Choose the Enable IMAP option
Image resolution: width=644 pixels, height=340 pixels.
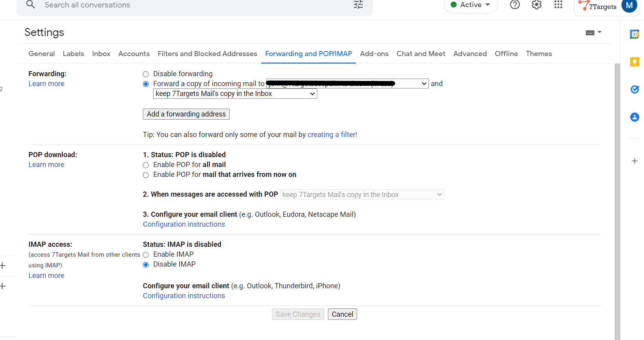pyautogui.click(x=146, y=255)
